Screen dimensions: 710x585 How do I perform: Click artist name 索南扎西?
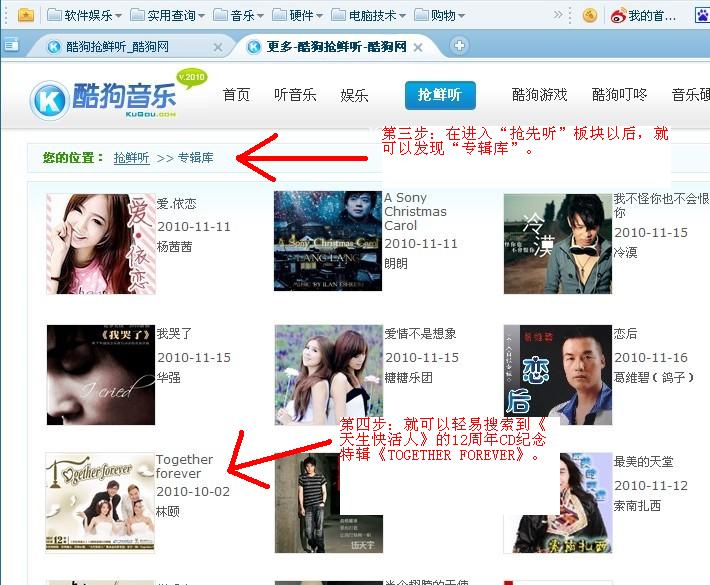point(637,506)
